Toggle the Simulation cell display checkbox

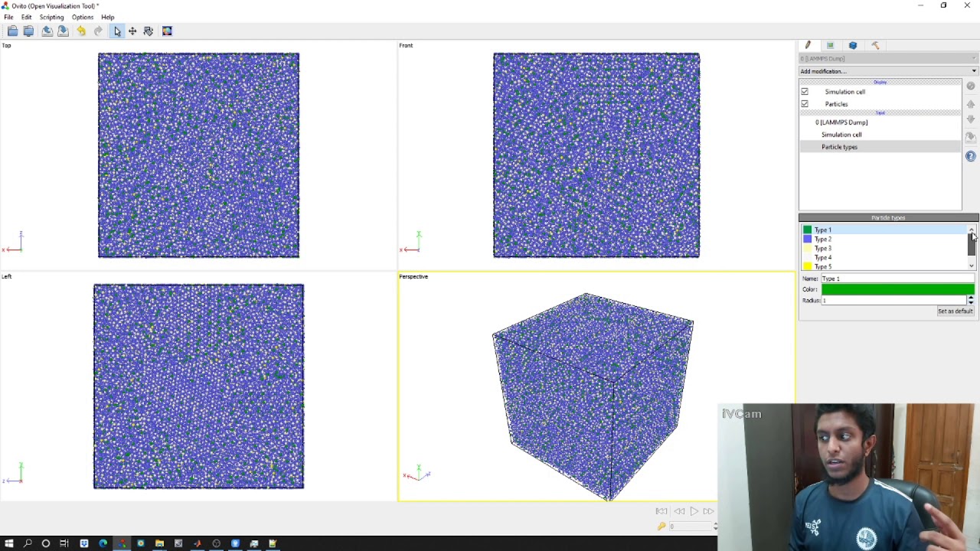805,92
